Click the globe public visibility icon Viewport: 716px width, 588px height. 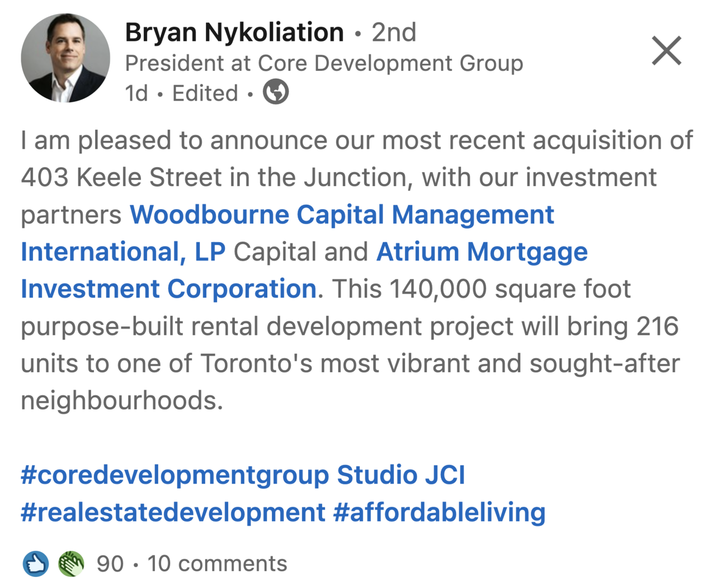[276, 92]
